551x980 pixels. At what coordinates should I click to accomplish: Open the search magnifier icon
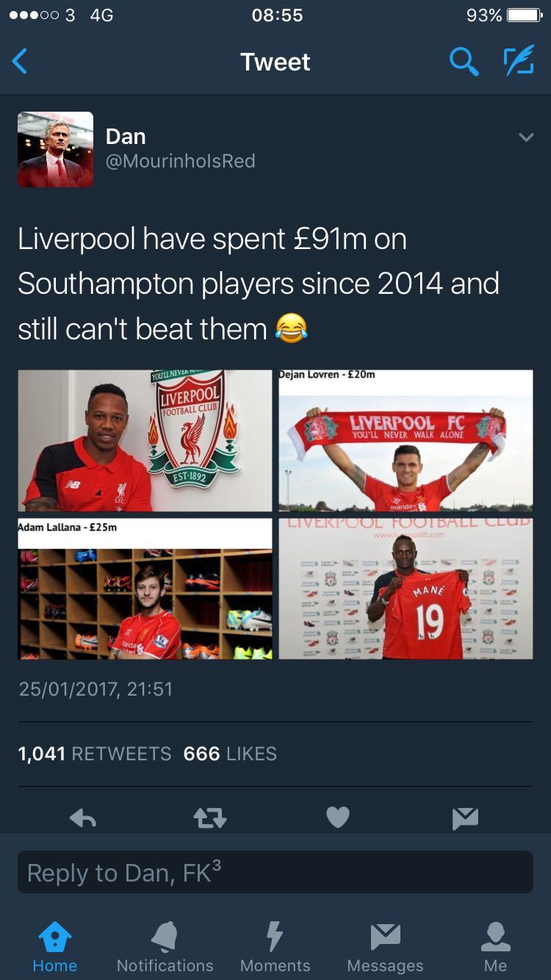tap(464, 62)
